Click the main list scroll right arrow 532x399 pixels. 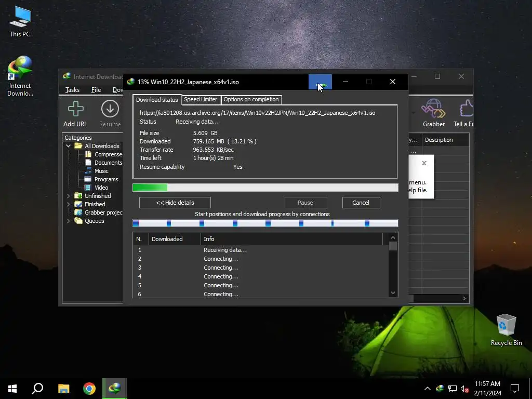[464, 299]
